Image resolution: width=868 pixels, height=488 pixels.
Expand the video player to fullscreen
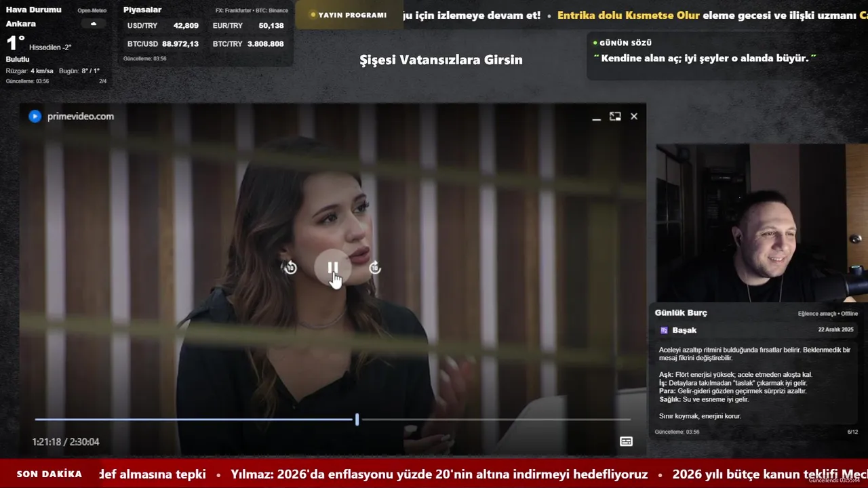(615, 117)
